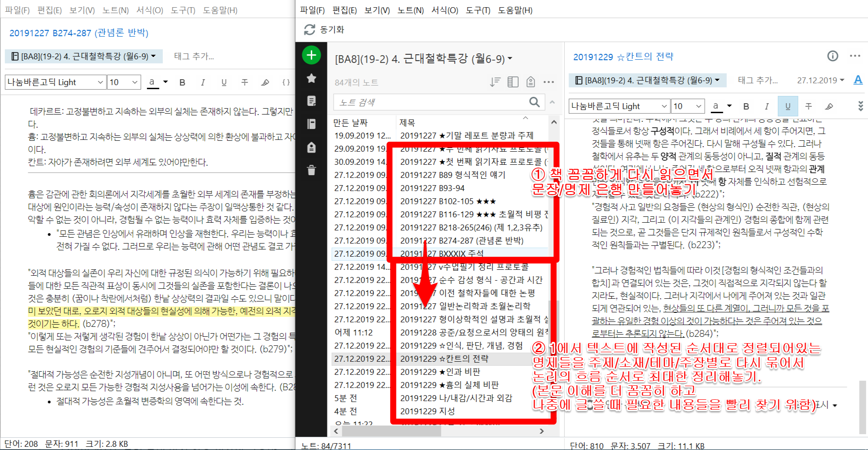Viewport: 868px width, 450px height.
Task: Select note 20191229 ☆칸트의 전략
Action: 444,359
